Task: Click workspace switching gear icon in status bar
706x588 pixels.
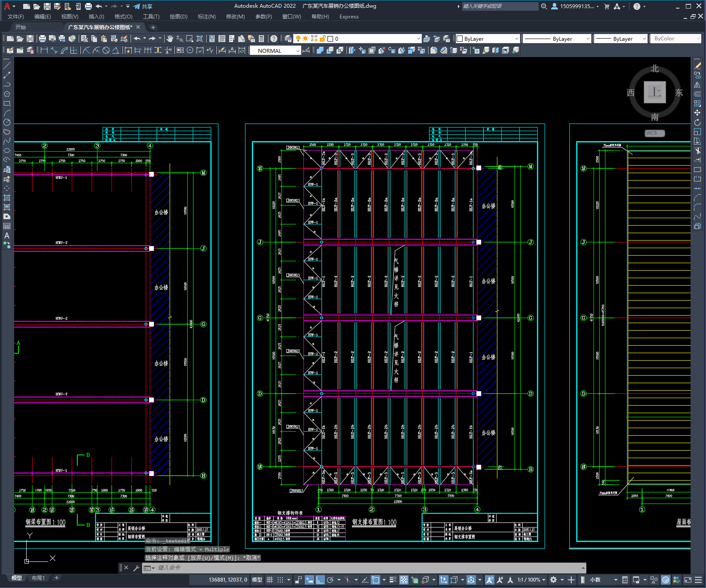Action: [x=554, y=580]
